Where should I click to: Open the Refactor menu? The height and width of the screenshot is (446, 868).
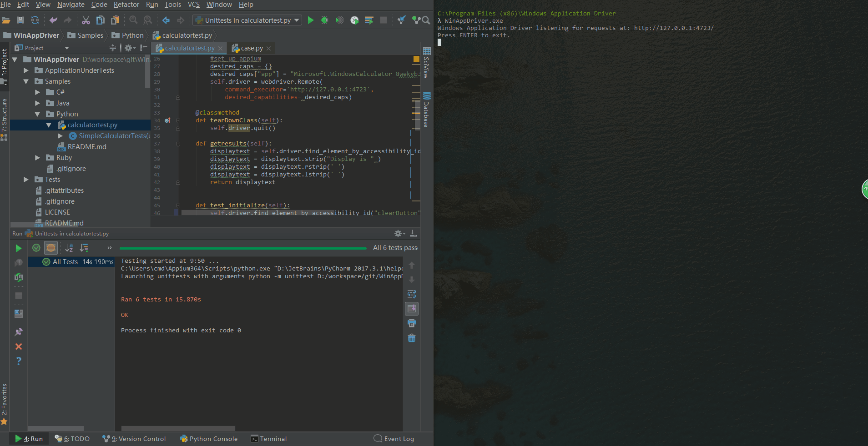pos(126,5)
